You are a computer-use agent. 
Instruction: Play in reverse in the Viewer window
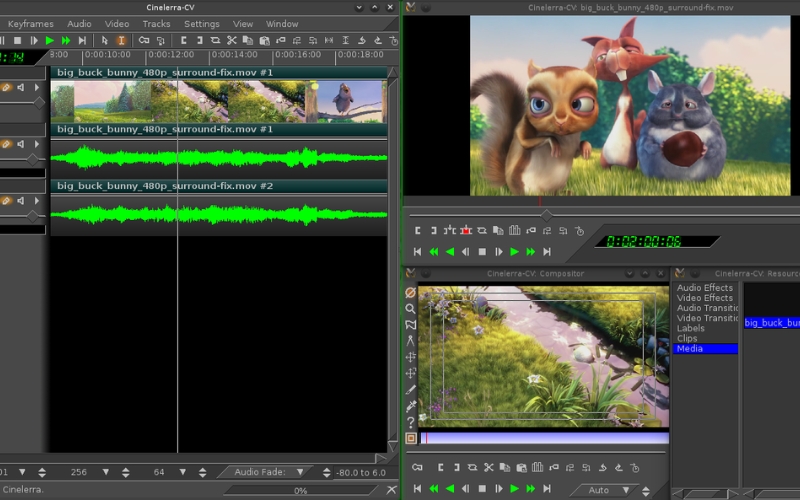(449, 252)
